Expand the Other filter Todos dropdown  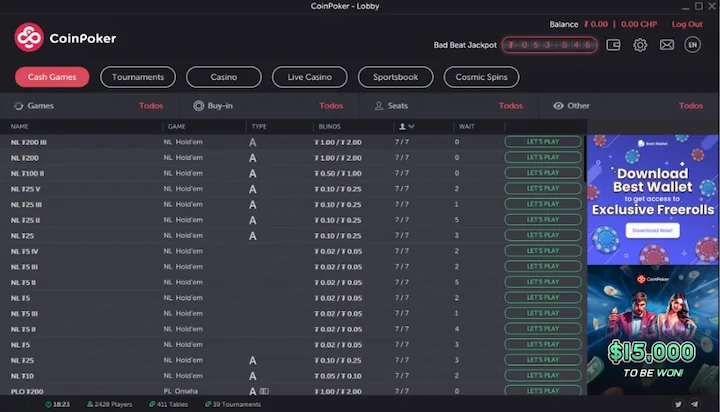691,106
